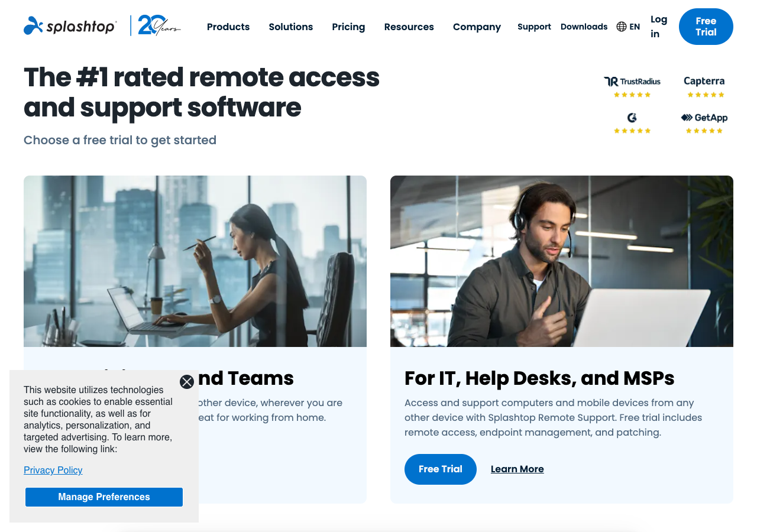Select the Pricing menu item
757x532 pixels.
click(x=348, y=27)
